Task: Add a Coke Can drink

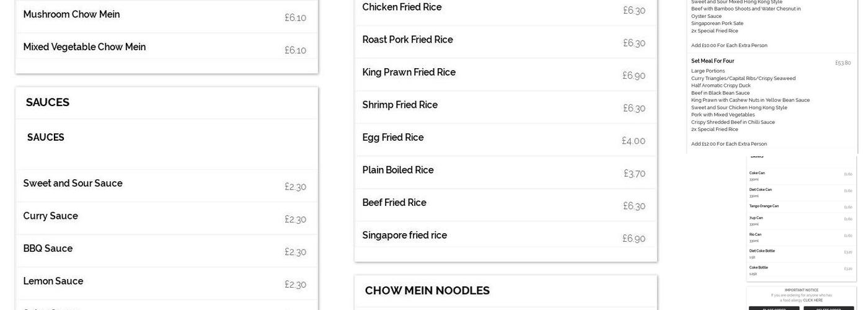Action: click(x=757, y=174)
